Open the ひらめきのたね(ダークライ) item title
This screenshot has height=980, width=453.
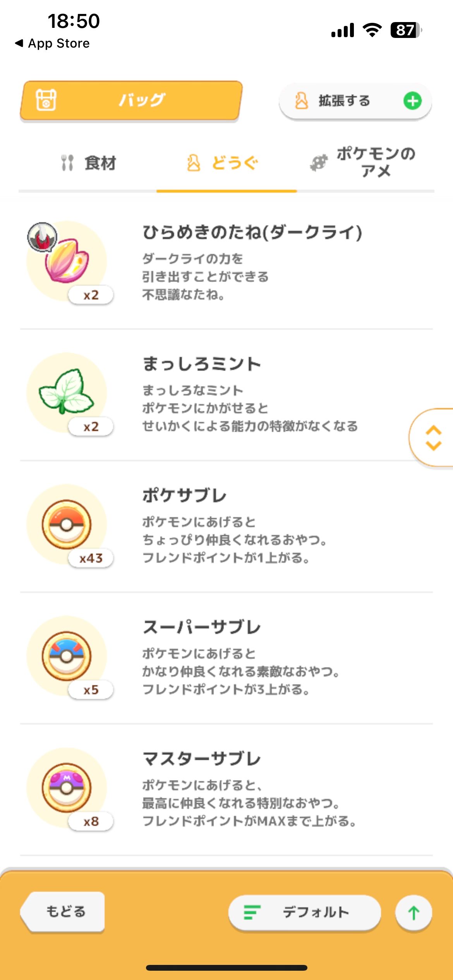click(x=252, y=232)
